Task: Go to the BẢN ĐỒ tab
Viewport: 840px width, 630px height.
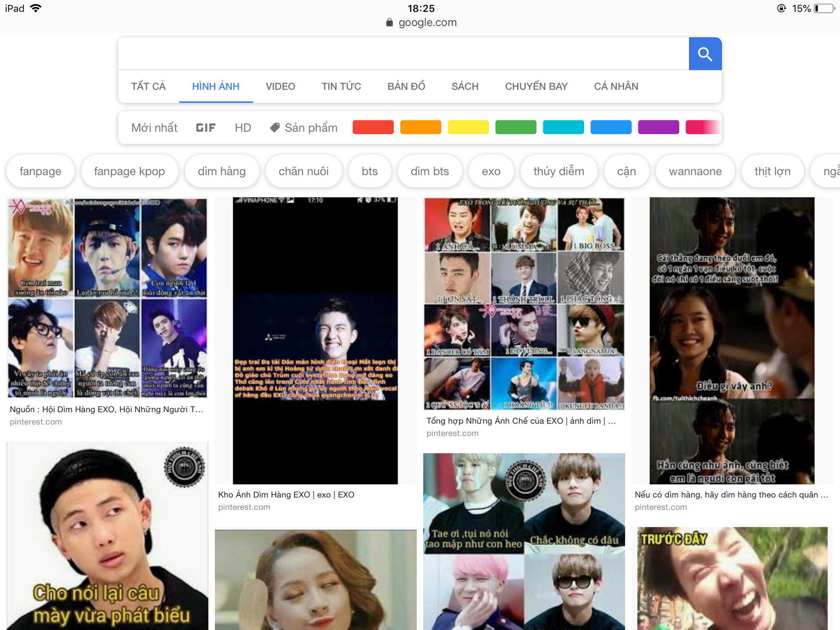Action: pos(406,86)
